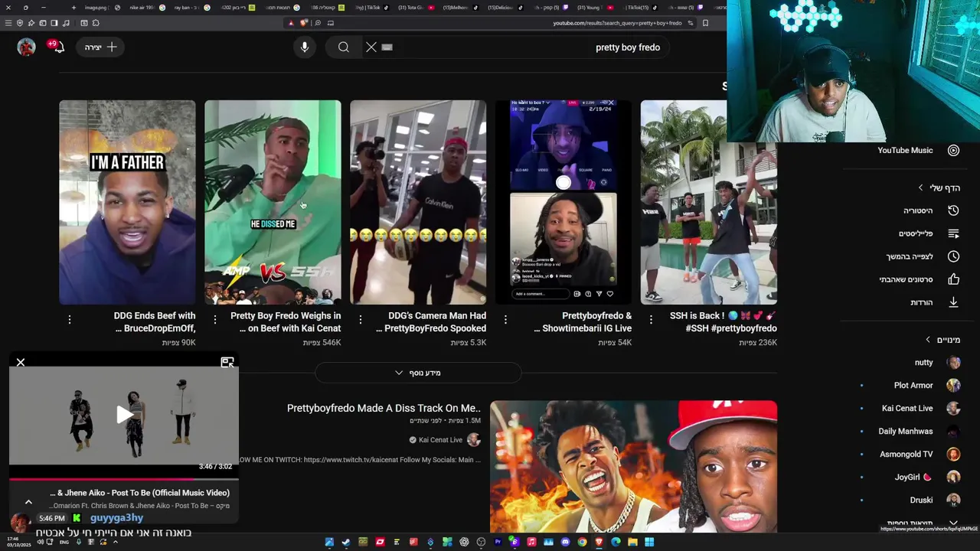Open the on-screen keyboard icon in search

pos(387,47)
